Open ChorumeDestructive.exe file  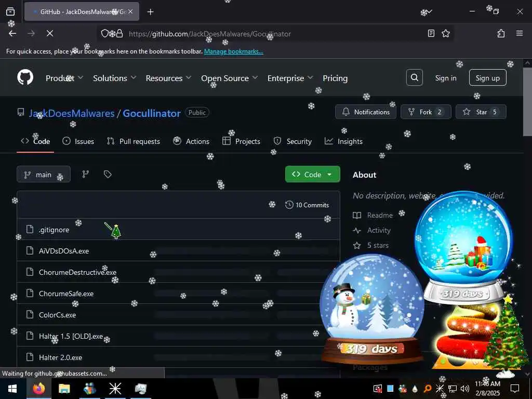(77, 272)
